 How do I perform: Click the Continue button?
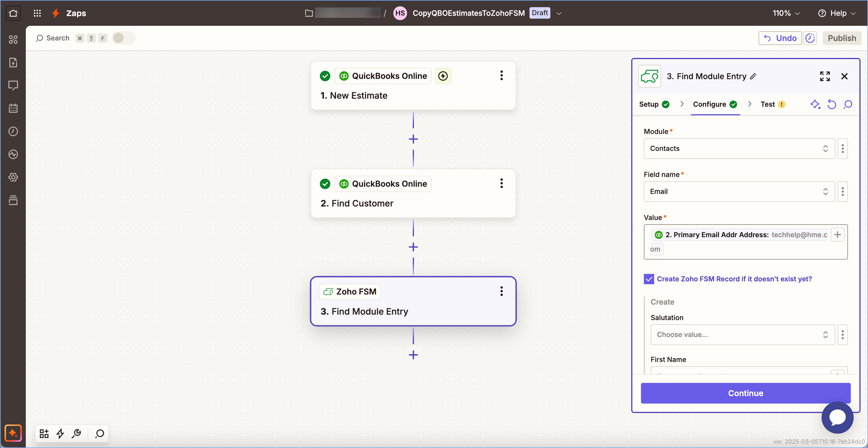pyautogui.click(x=745, y=393)
